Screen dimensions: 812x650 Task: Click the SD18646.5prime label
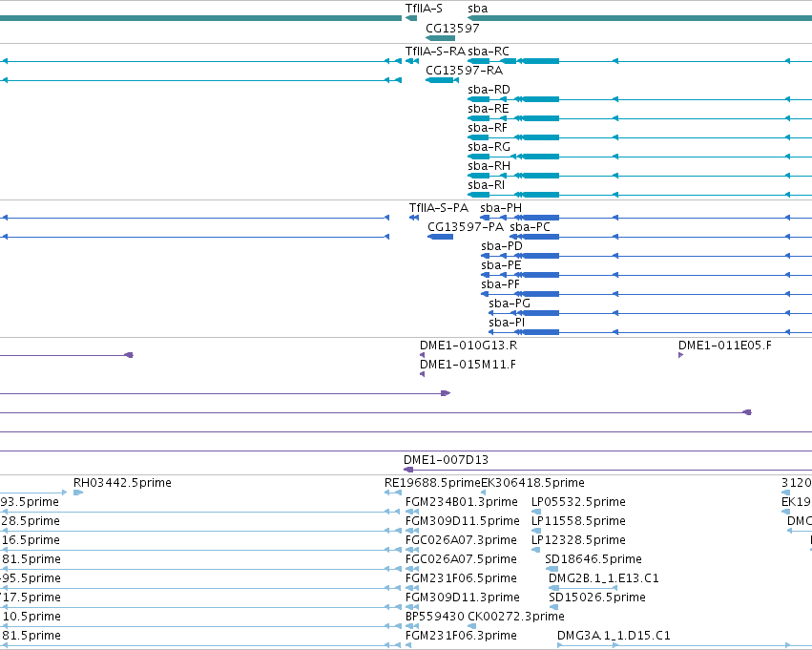pos(593,559)
